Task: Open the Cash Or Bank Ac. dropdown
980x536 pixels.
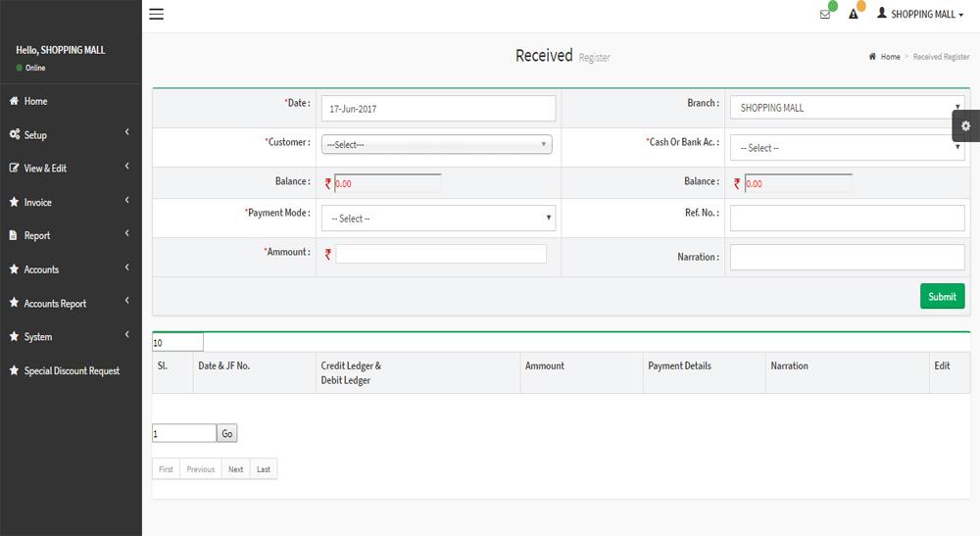Action: [x=847, y=147]
